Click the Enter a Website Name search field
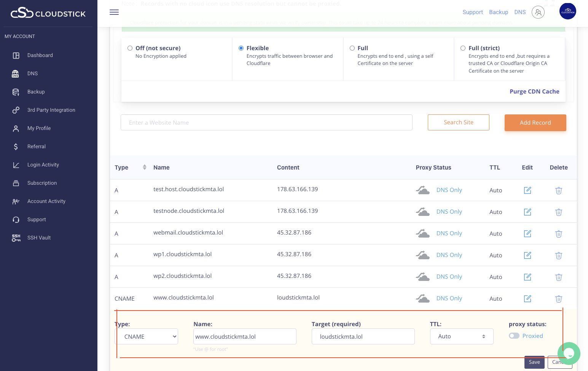Viewport: 588px width, 371px height. point(266,122)
